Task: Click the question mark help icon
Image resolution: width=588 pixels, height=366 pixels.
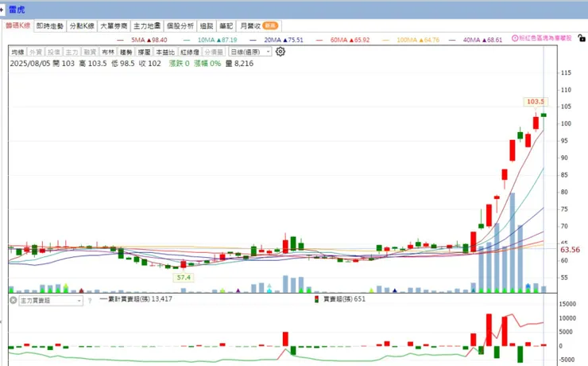Action: click(x=90, y=301)
